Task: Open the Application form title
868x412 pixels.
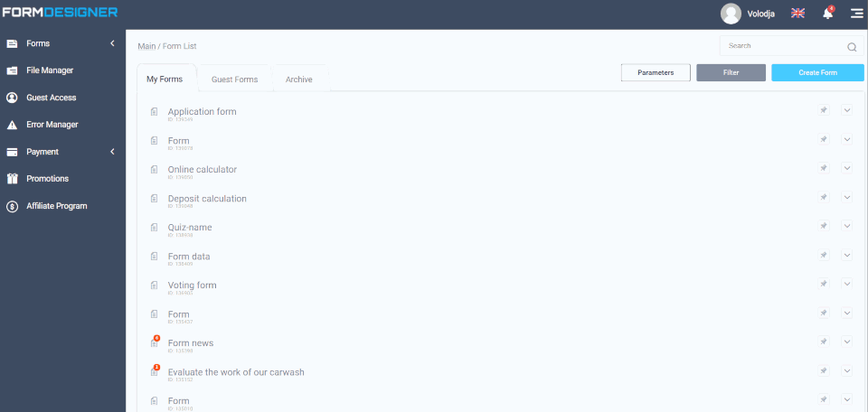Action: [x=202, y=112]
